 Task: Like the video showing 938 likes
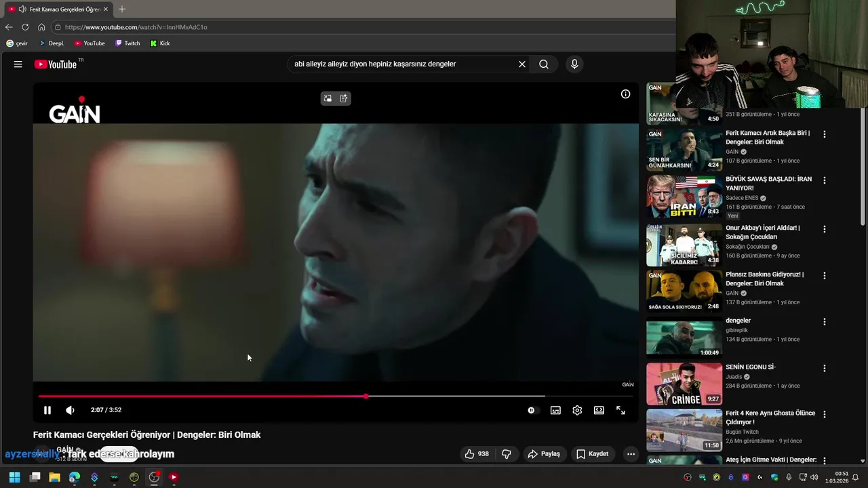(x=477, y=454)
